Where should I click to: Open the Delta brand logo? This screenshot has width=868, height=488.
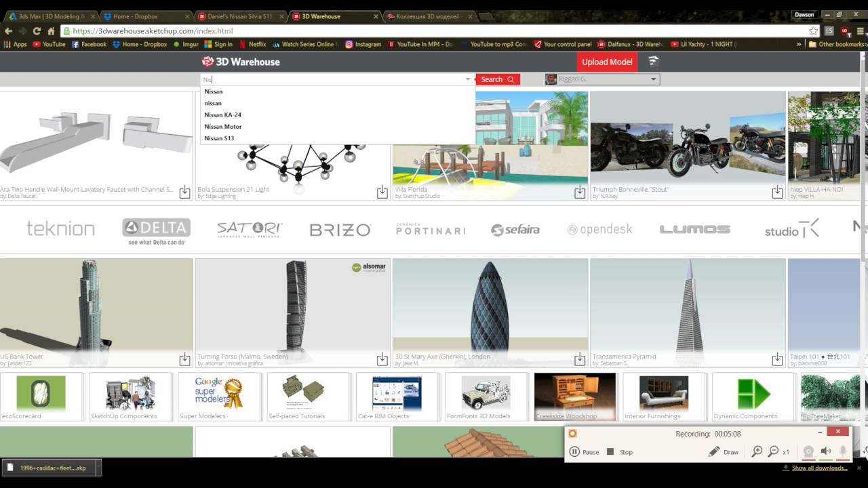click(x=156, y=230)
